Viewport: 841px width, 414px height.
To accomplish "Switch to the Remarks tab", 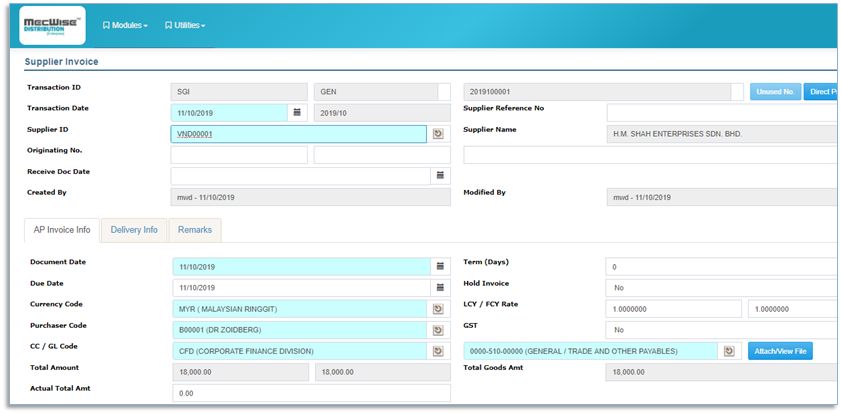I will pyautogui.click(x=195, y=230).
